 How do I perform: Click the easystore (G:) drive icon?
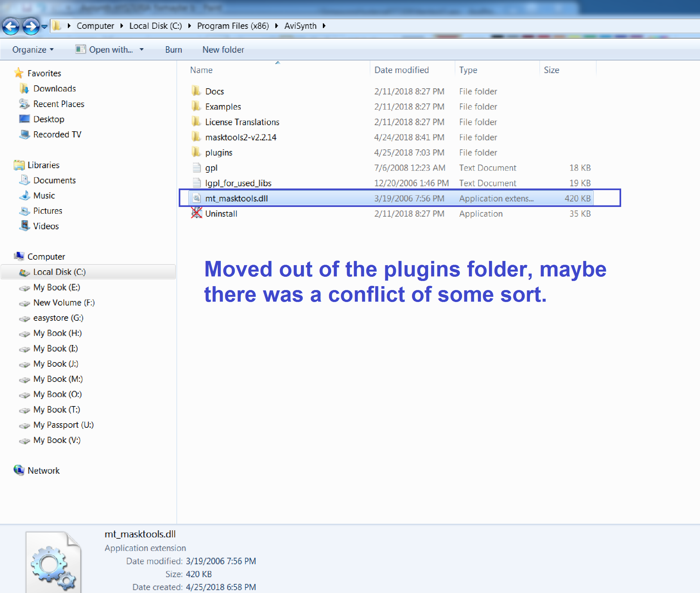click(x=24, y=318)
